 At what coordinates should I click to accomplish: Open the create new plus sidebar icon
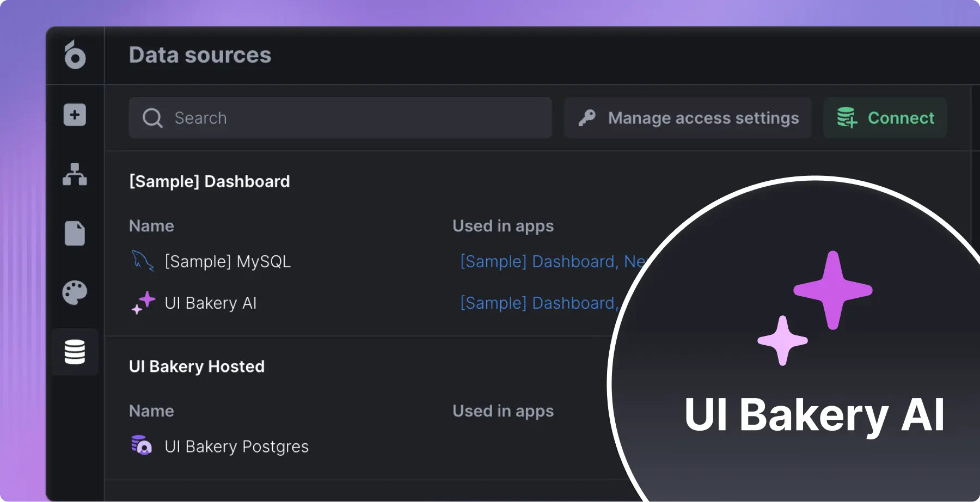click(75, 115)
